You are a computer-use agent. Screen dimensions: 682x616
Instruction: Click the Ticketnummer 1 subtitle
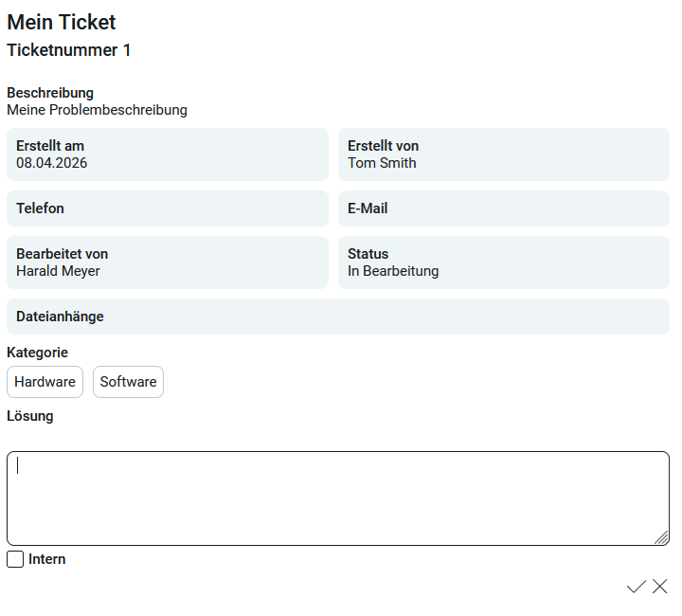coord(69,50)
